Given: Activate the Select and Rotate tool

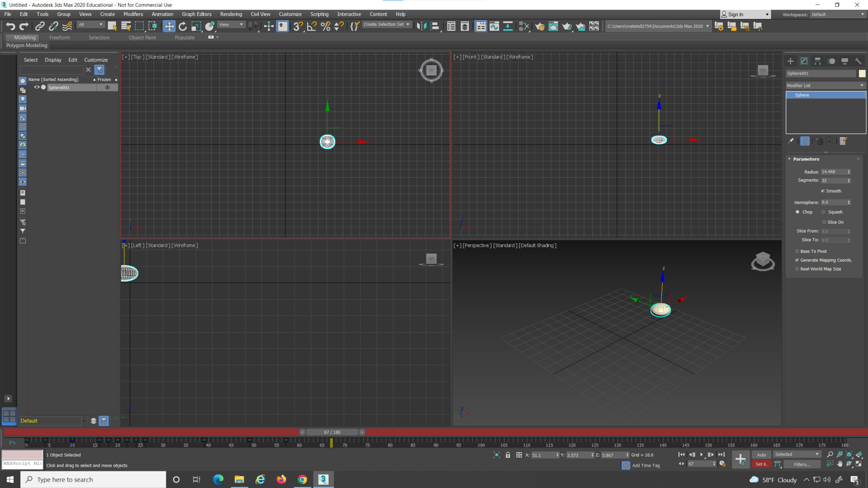Looking at the screenshot, I should tap(183, 26).
